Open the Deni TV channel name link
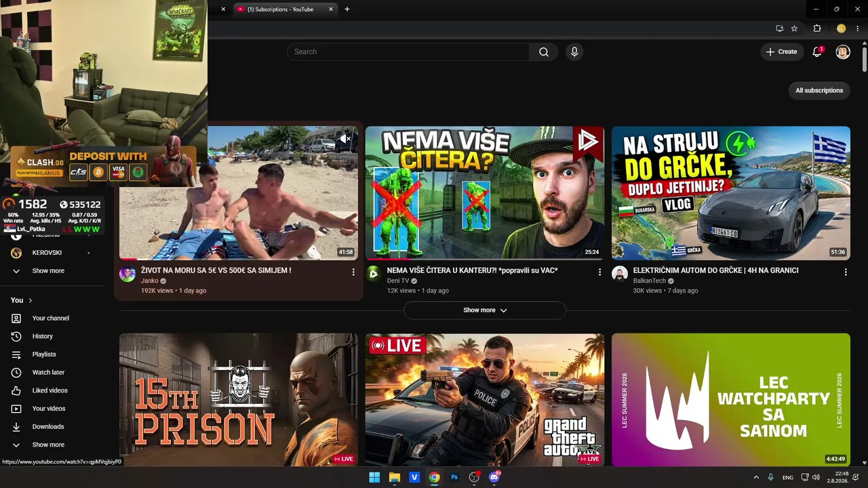This screenshot has height=488, width=868. click(398, 281)
